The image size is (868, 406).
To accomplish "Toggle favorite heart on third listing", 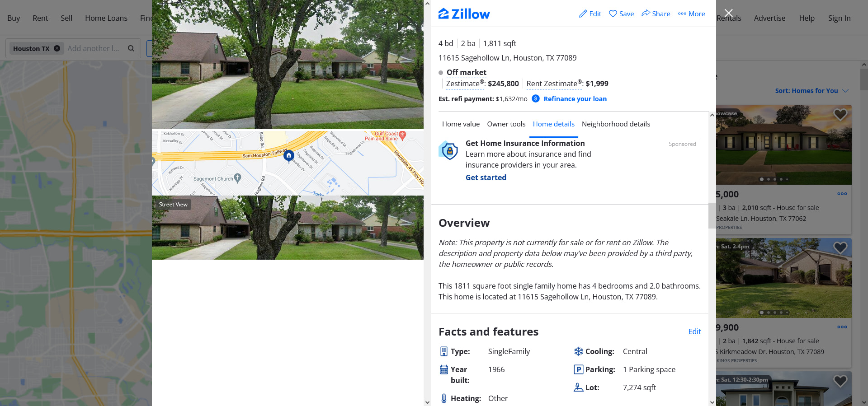I will 840,381.
